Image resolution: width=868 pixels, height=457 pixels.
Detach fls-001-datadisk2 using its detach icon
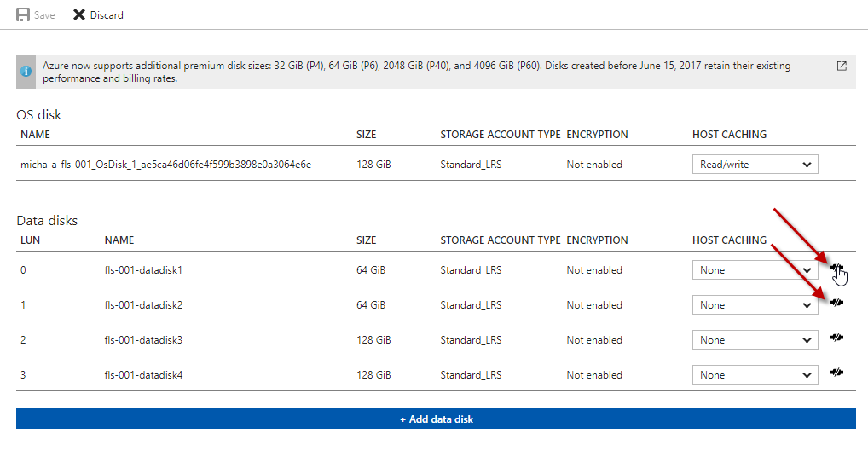coord(836,303)
